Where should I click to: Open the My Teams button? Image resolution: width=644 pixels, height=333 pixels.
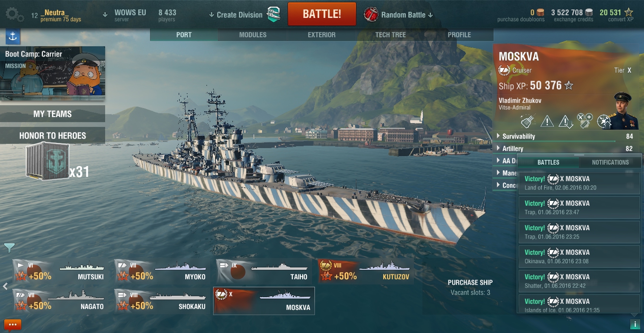tap(52, 114)
